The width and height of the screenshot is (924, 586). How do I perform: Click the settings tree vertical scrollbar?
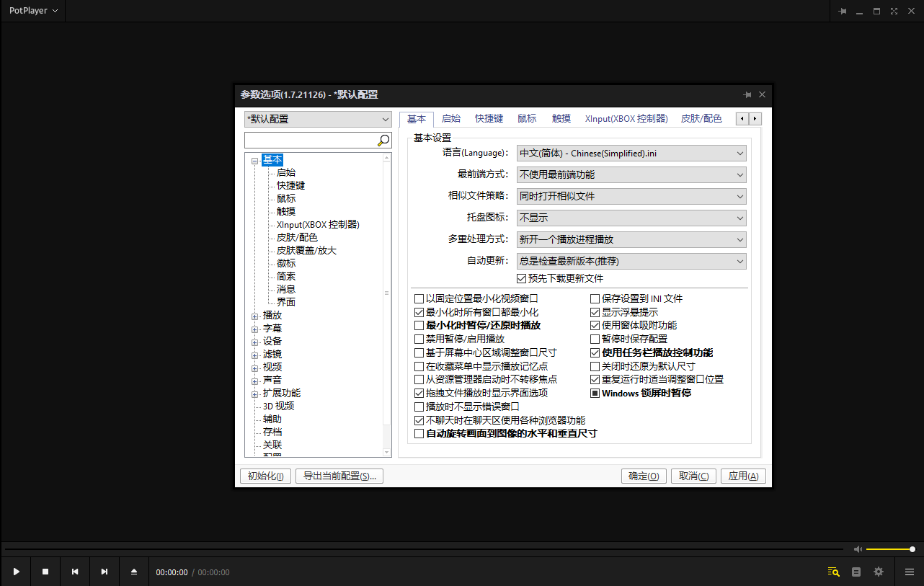(x=387, y=303)
